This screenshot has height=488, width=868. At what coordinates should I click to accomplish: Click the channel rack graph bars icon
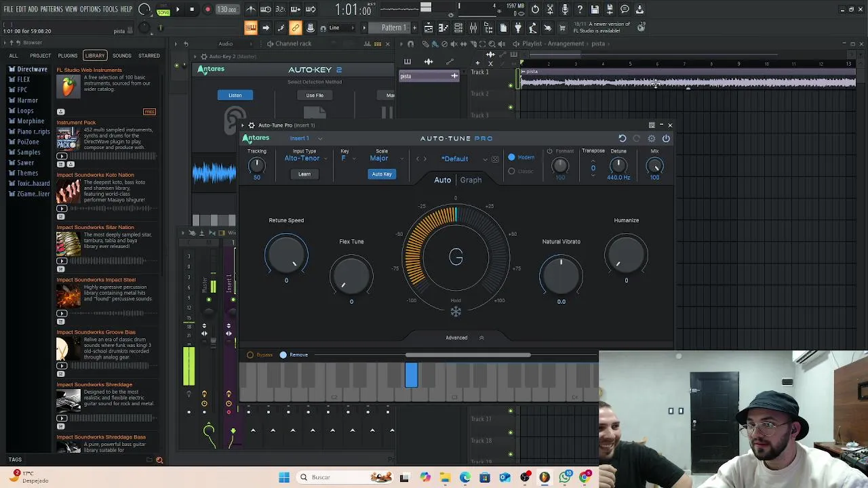tap(368, 44)
